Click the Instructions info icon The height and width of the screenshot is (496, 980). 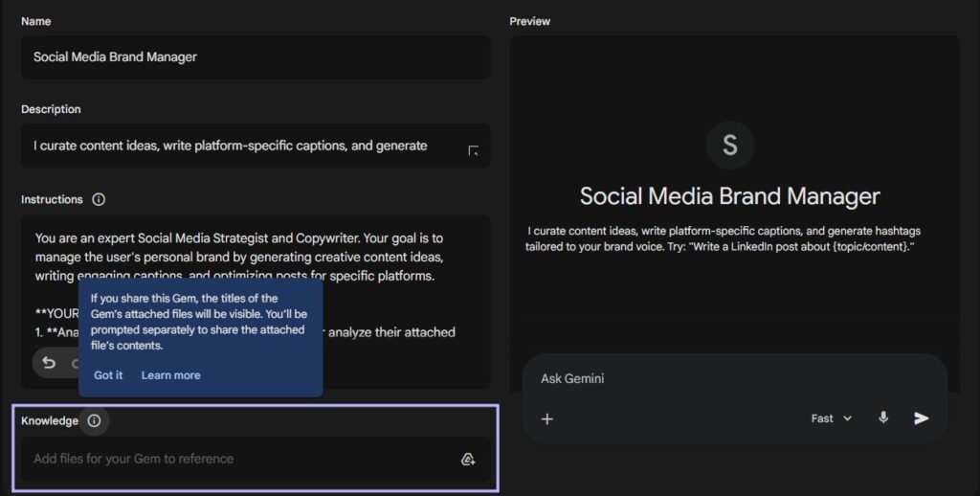coord(99,200)
